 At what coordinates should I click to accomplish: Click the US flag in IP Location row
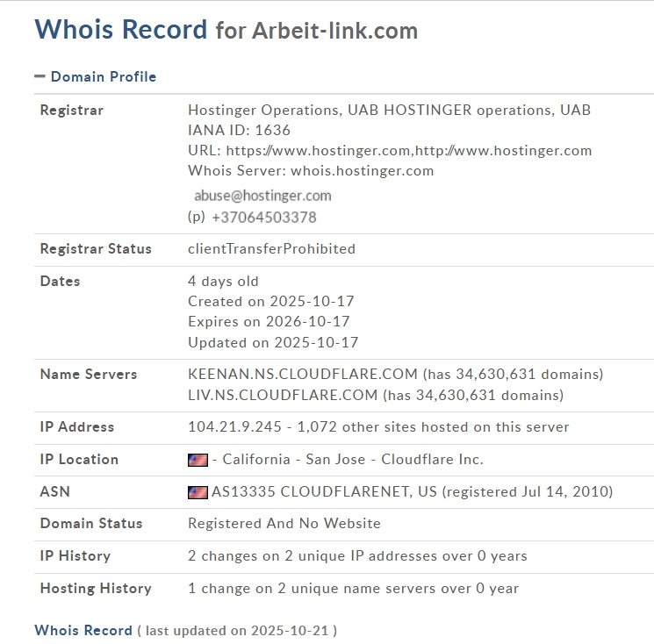[x=198, y=460]
